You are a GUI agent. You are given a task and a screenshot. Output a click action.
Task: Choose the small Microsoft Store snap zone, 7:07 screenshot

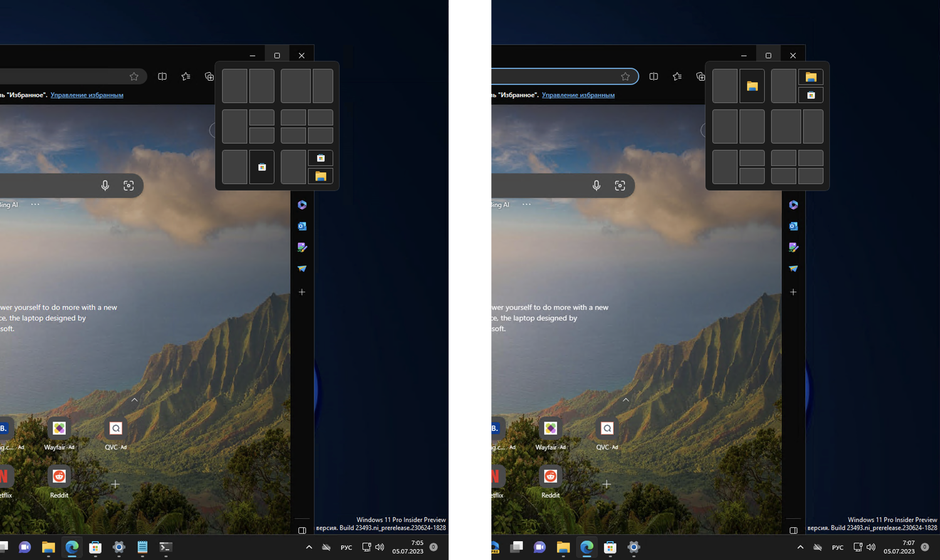click(x=811, y=95)
